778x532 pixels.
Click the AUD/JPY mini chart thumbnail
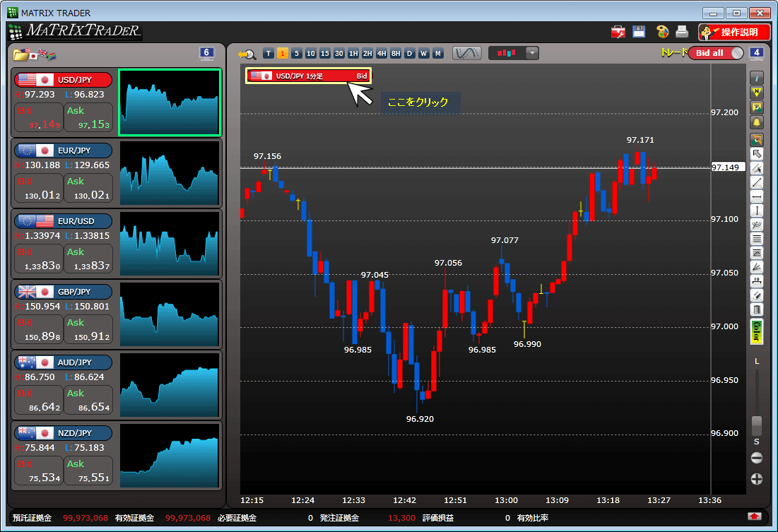pyautogui.click(x=169, y=385)
